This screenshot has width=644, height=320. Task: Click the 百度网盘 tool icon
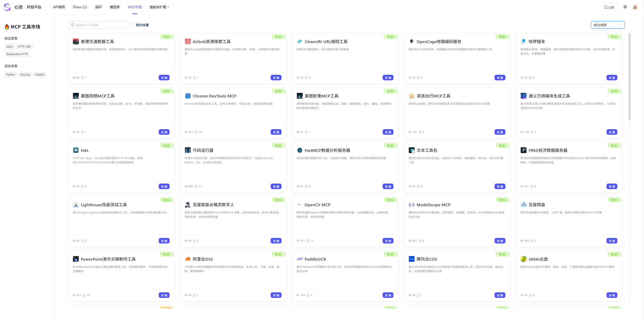coord(524,205)
